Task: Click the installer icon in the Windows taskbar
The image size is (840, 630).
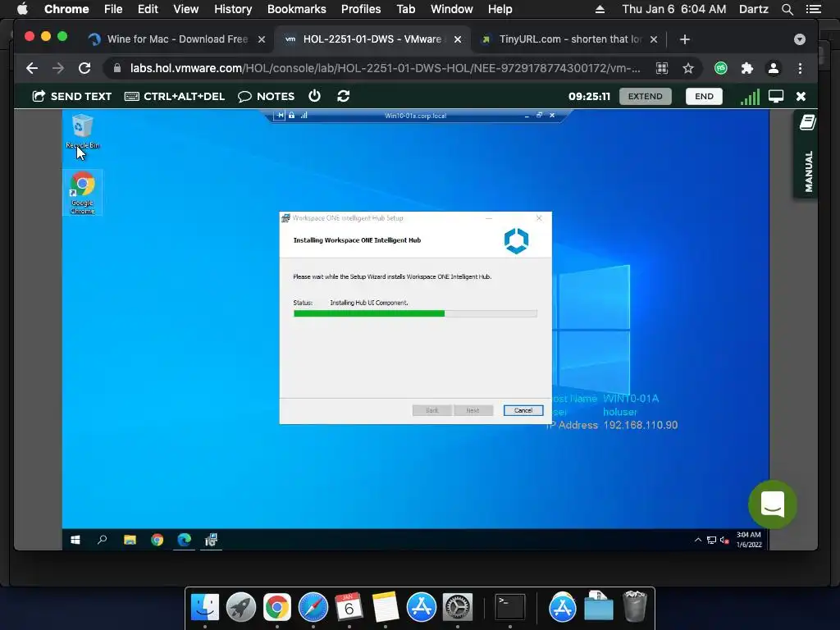Action: click(x=211, y=540)
